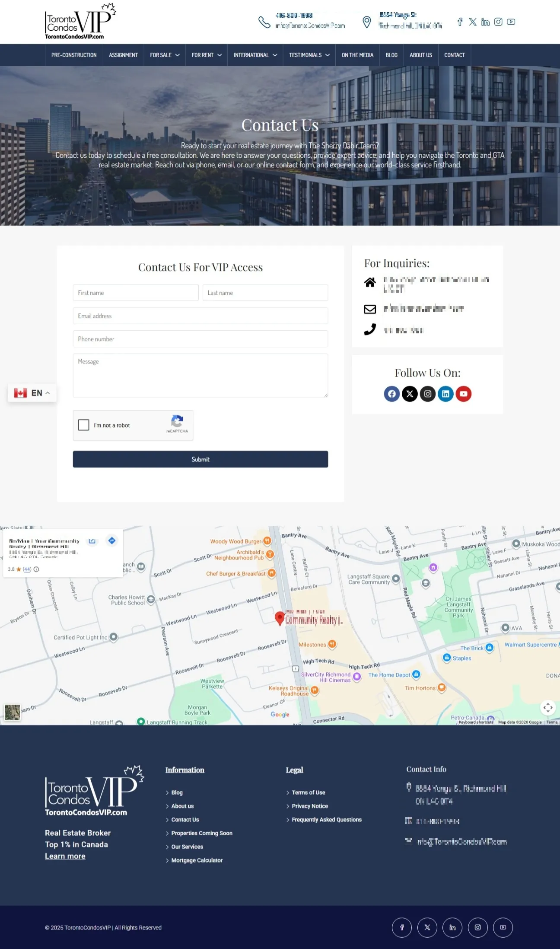Viewport: 560px width, 949px height.
Task: Click the Message text area
Action: pos(200,375)
